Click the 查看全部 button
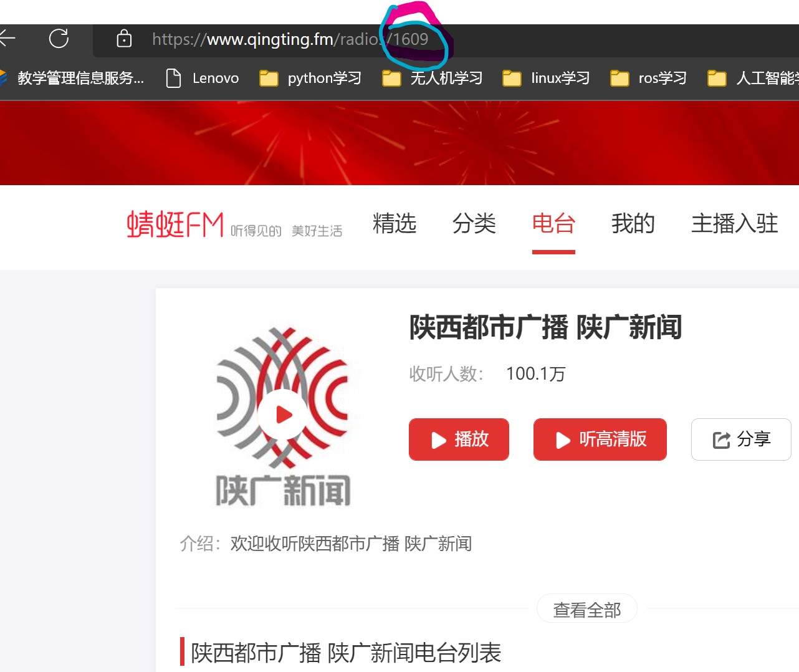799x672 pixels. pyautogui.click(x=587, y=609)
